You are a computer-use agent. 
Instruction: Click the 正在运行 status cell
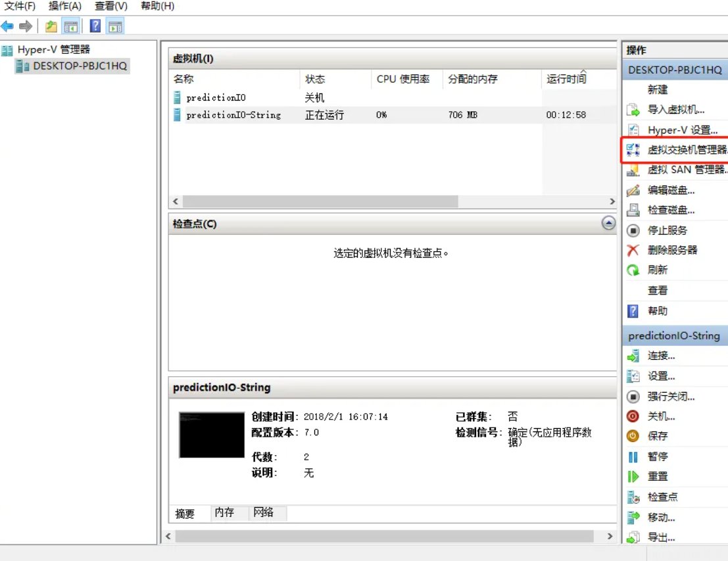coord(324,114)
